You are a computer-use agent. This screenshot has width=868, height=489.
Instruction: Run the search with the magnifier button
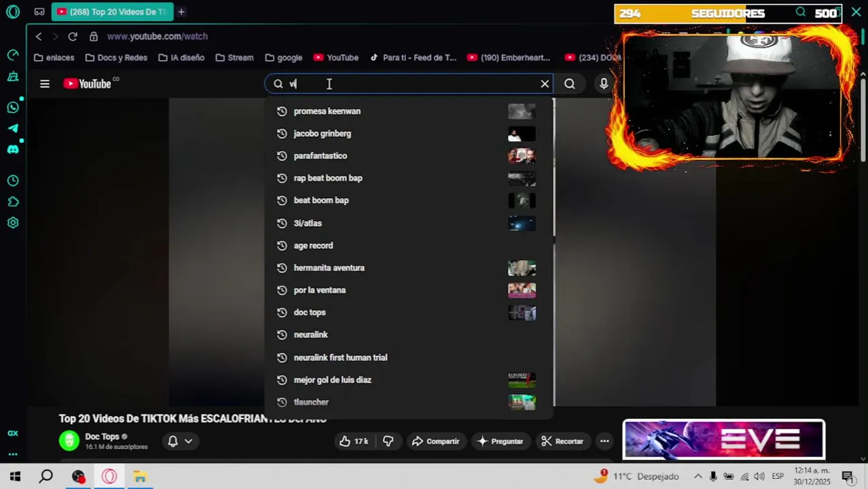tap(570, 84)
